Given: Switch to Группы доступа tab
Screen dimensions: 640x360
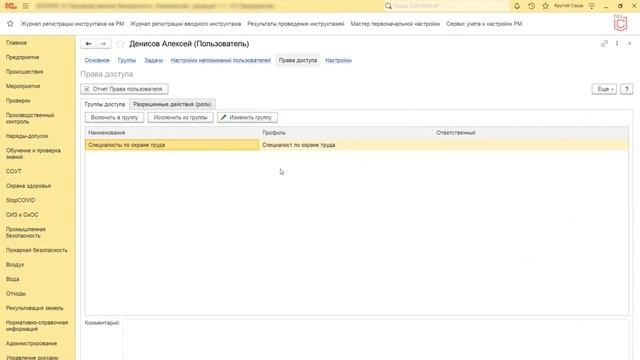Looking at the screenshot, I should 105,104.
